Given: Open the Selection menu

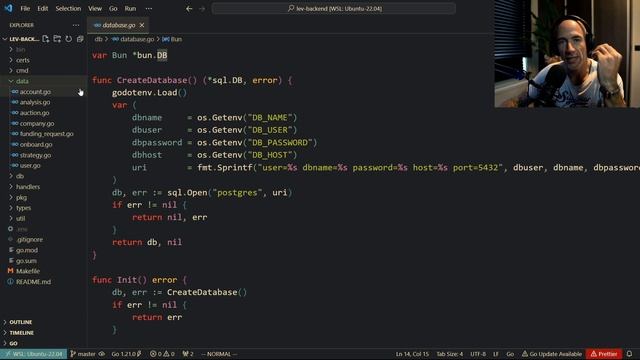Looking at the screenshot, I should click(x=68, y=9).
